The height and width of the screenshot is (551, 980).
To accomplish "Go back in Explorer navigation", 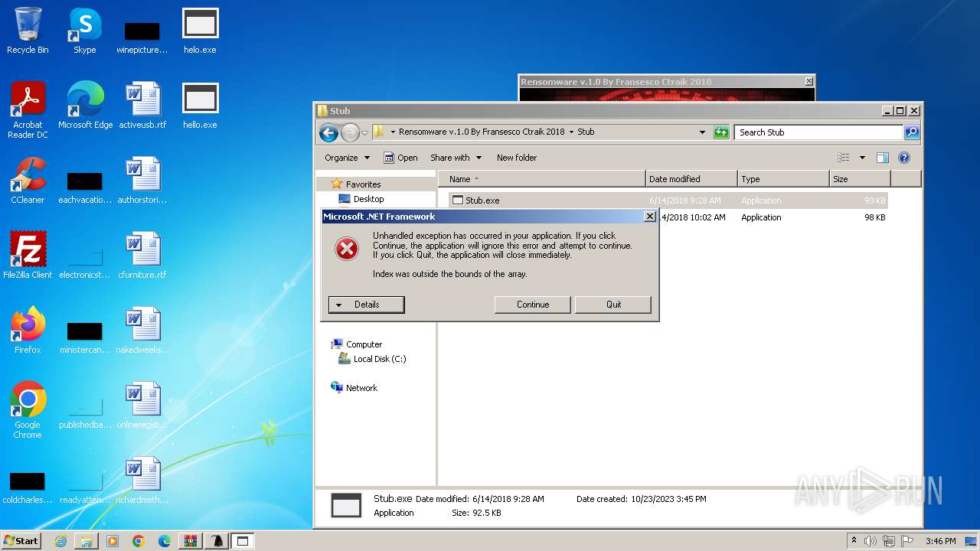I will pyautogui.click(x=329, y=133).
